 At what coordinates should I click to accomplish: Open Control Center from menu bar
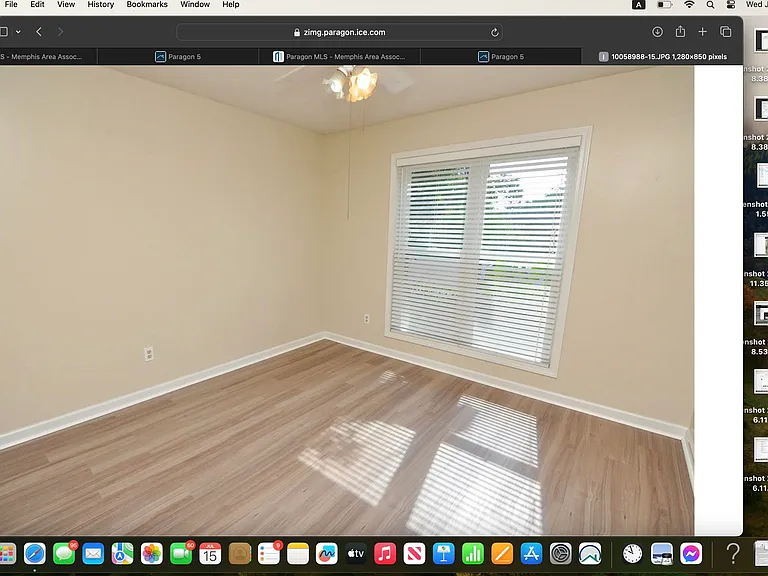tap(731, 5)
